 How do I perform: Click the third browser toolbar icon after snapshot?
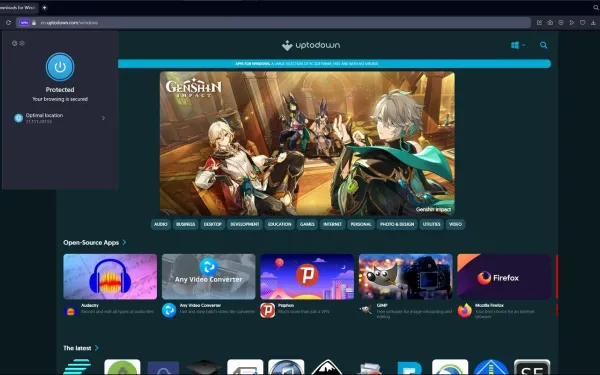pos(561,23)
